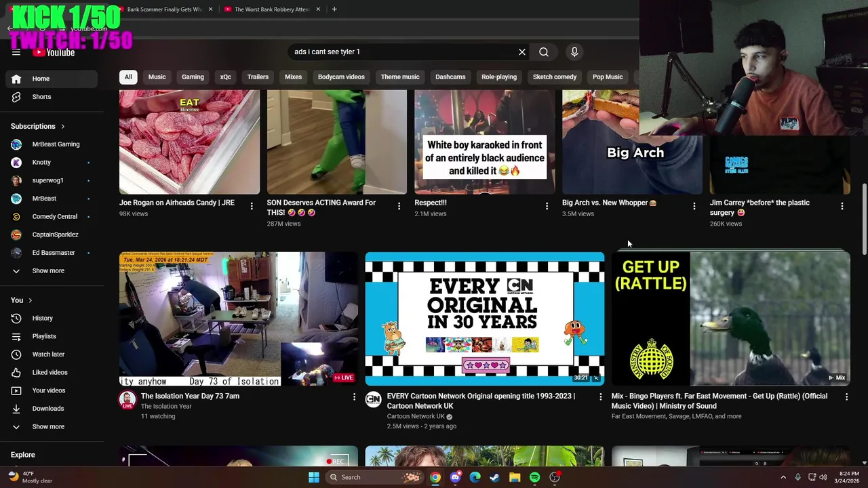
Task: Go to Home in sidebar
Action: click(x=52, y=79)
